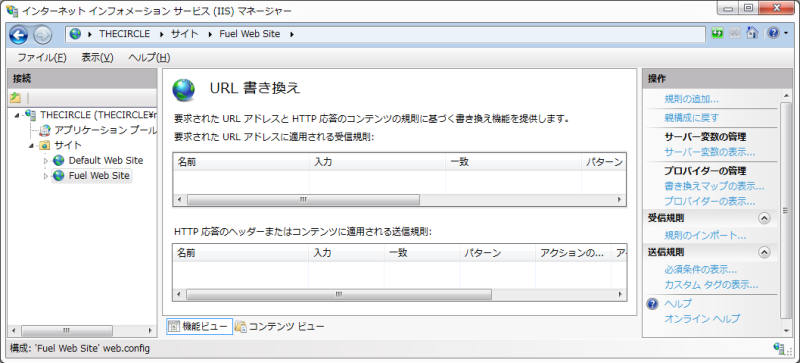This screenshot has width=800, height=363.
Task: Click the Home icon in toolbar
Action: (752, 34)
